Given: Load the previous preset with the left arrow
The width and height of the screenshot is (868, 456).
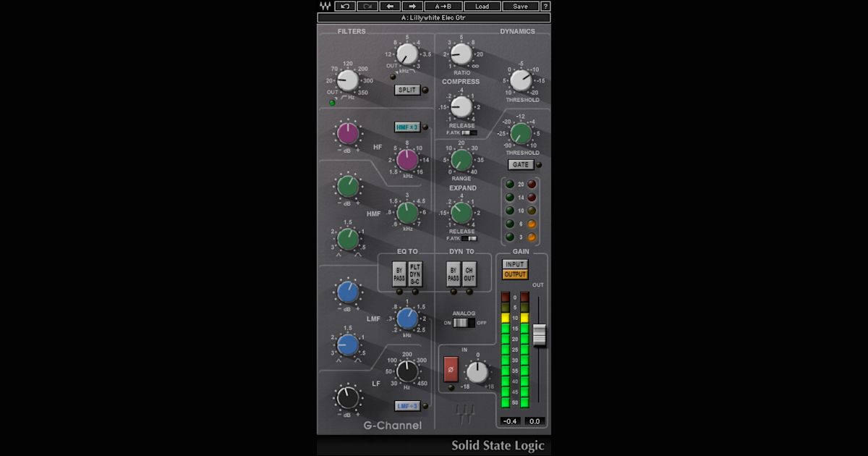Looking at the screenshot, I should point(389,7).
